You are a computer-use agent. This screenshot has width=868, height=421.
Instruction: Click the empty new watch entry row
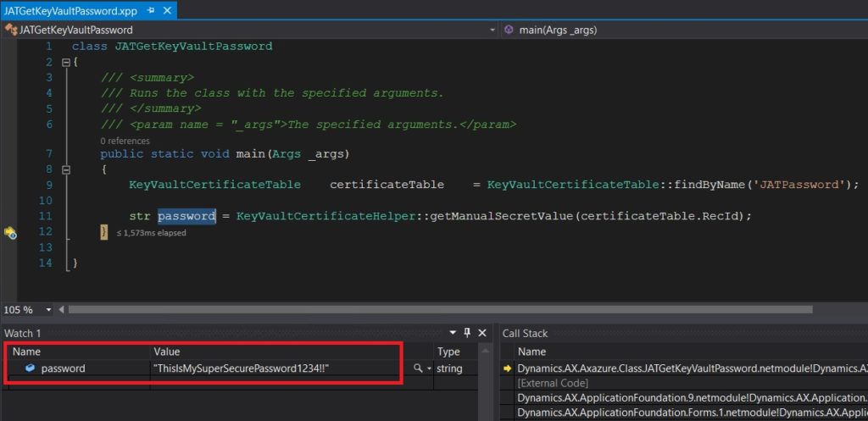pos(242,382)
